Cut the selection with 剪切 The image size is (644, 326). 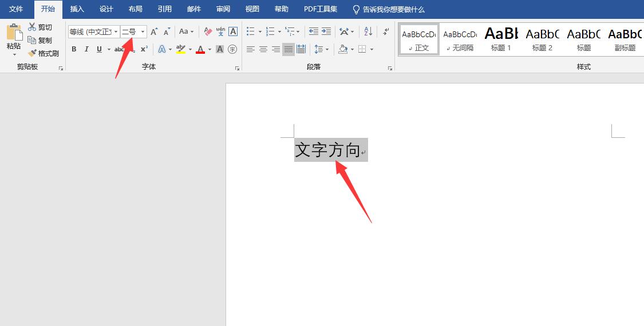click(40, 27)
